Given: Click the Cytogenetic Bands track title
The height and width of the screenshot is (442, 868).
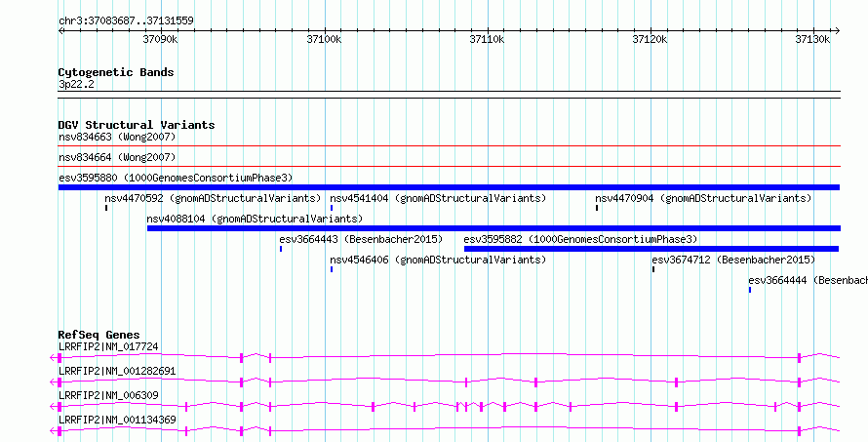Looking at the screenshot, I should pos(116,72).
